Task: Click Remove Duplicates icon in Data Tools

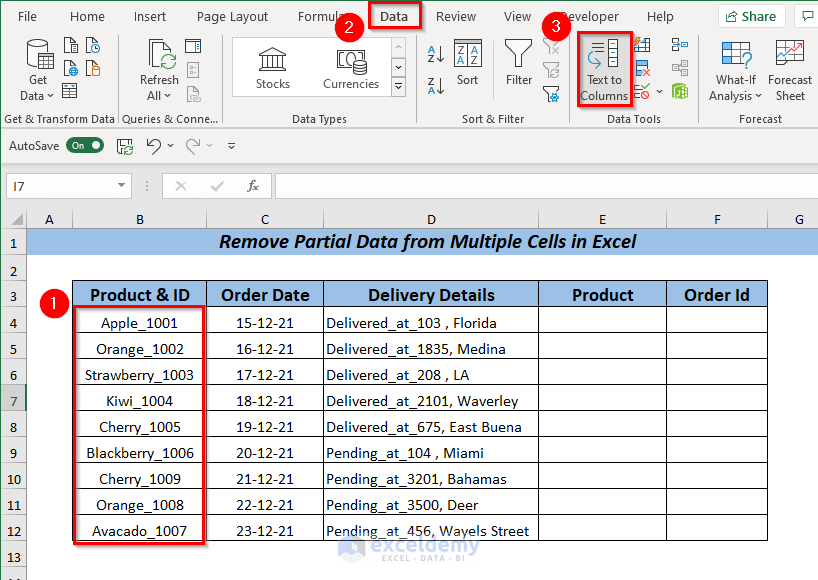Action: click(x=643, y=69)
